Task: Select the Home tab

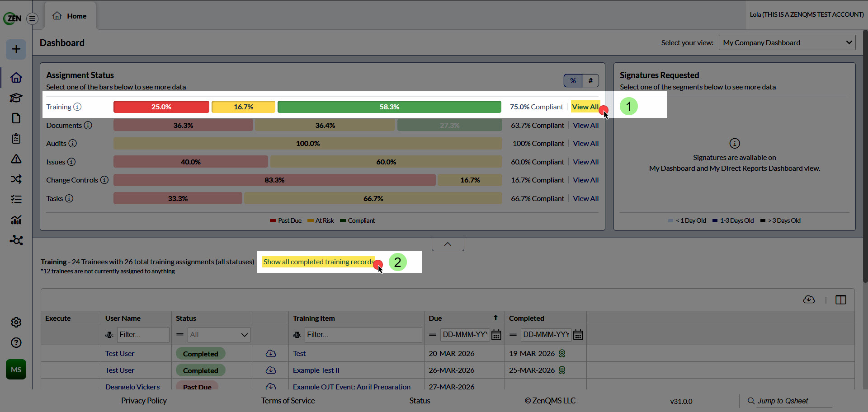Action: (x=70, y=16)
